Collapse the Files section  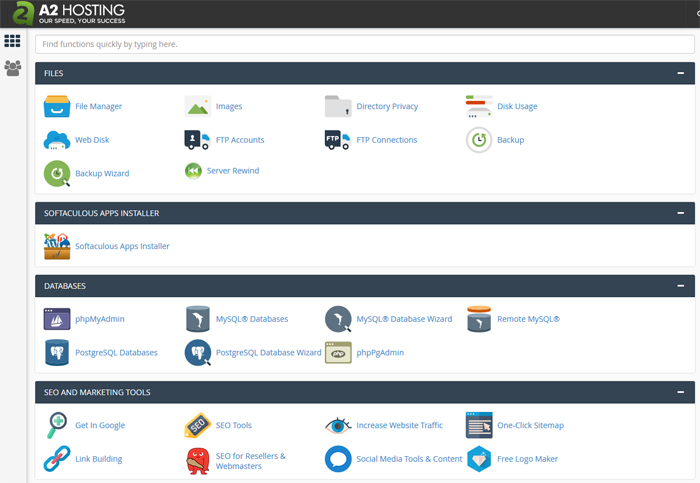coord(680,73)
